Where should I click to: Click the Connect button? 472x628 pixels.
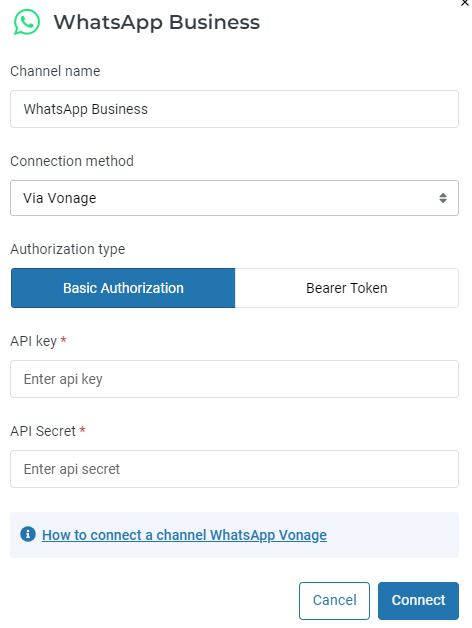point(418,600)
